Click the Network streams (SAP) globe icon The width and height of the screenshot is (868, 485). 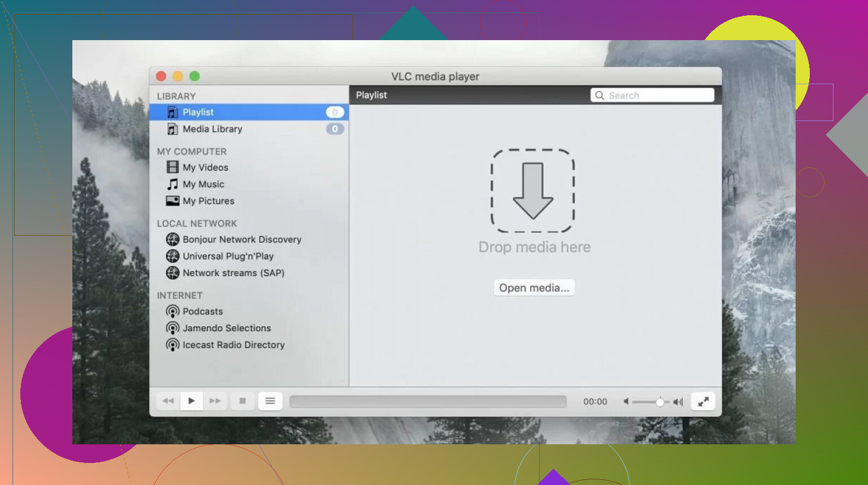click(172, 273)
